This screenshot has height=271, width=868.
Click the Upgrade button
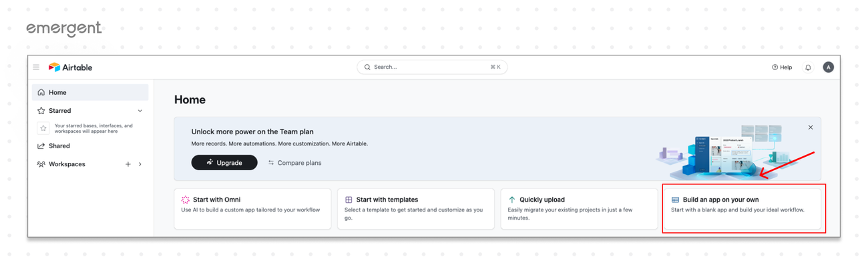[224, 163]
